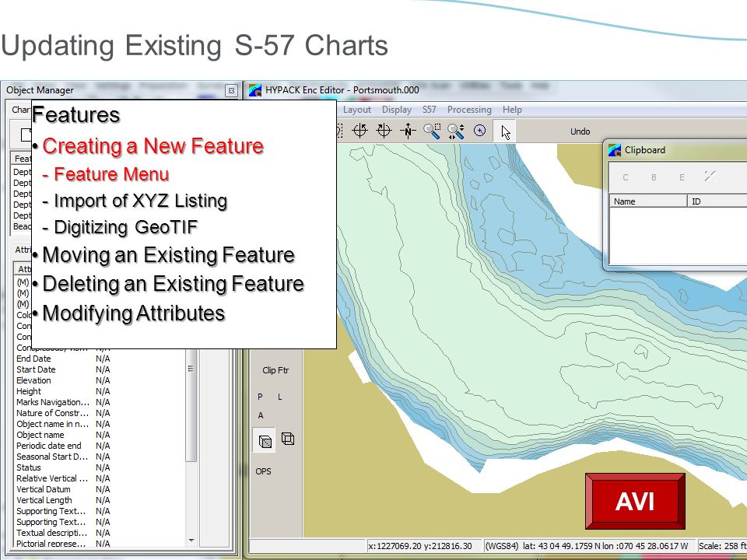Click the red AVI button
Viewport: 747px width, 560px height.
(635, 501)
